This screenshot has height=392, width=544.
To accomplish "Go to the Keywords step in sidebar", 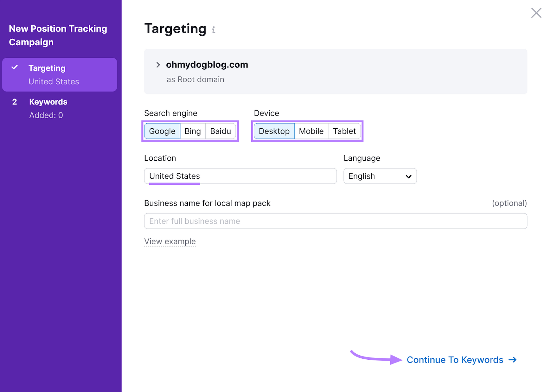I will pyautogui.click(x=48, y=102).
